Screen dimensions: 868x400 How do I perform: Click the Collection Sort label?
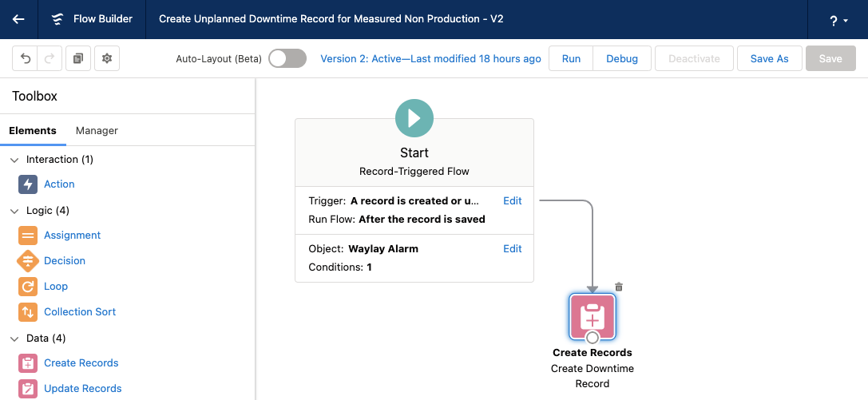[x=81, y=312]
